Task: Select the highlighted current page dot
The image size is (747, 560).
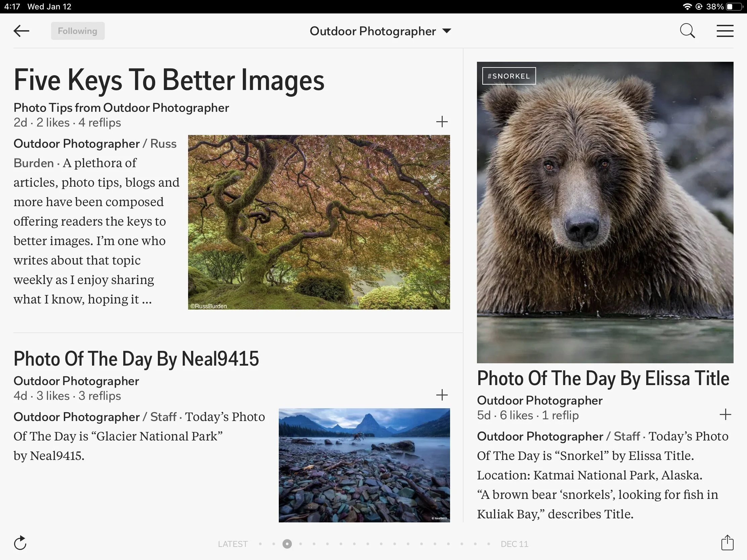Action: click(x=287, y=544)
